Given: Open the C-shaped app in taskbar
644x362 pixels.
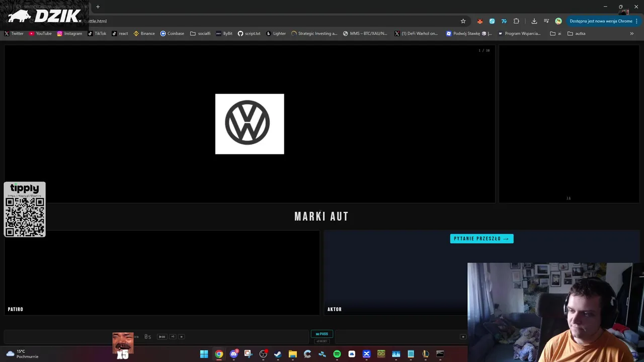Looking at the screenshot, I should click(307, 354).
